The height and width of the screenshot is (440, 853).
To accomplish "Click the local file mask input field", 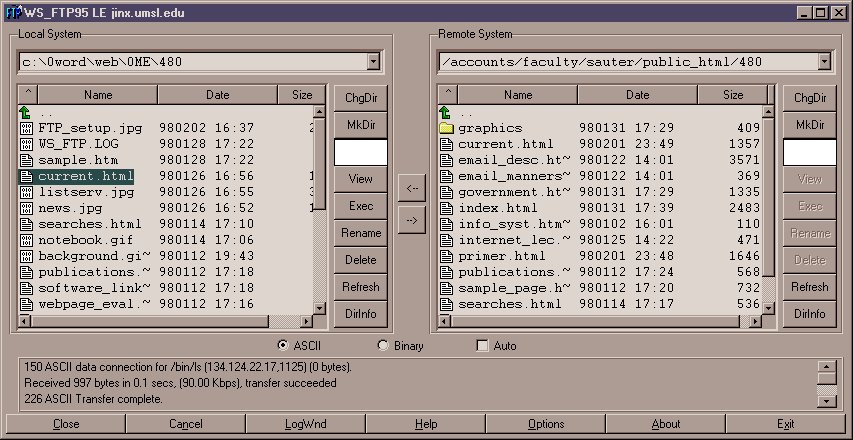I will click(360, 152).
